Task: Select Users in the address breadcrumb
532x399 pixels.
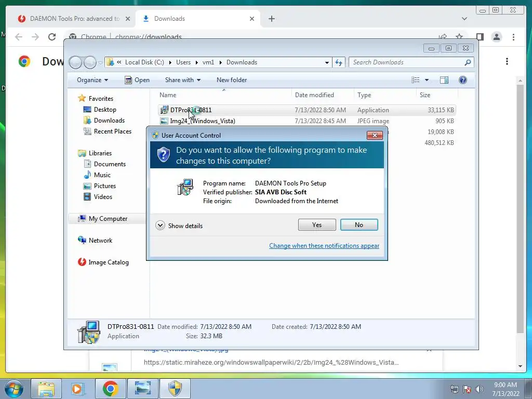Action: click(x=183, y=62)
